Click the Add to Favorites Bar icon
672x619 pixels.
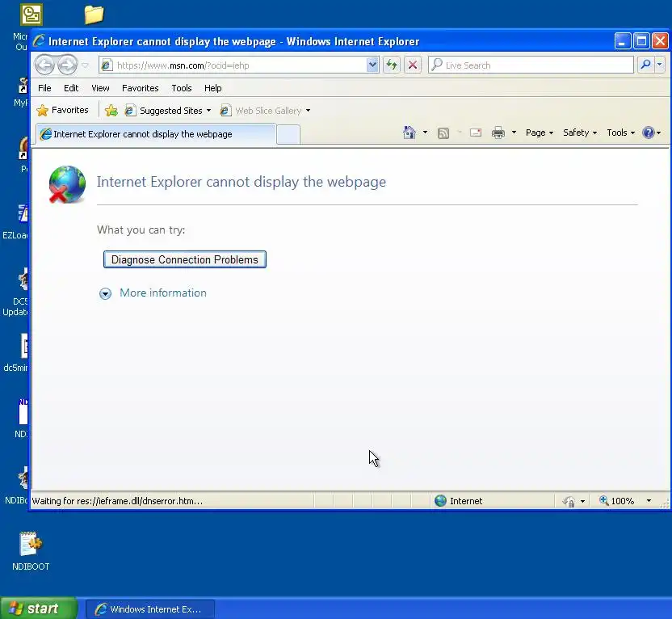coord(111,111)
